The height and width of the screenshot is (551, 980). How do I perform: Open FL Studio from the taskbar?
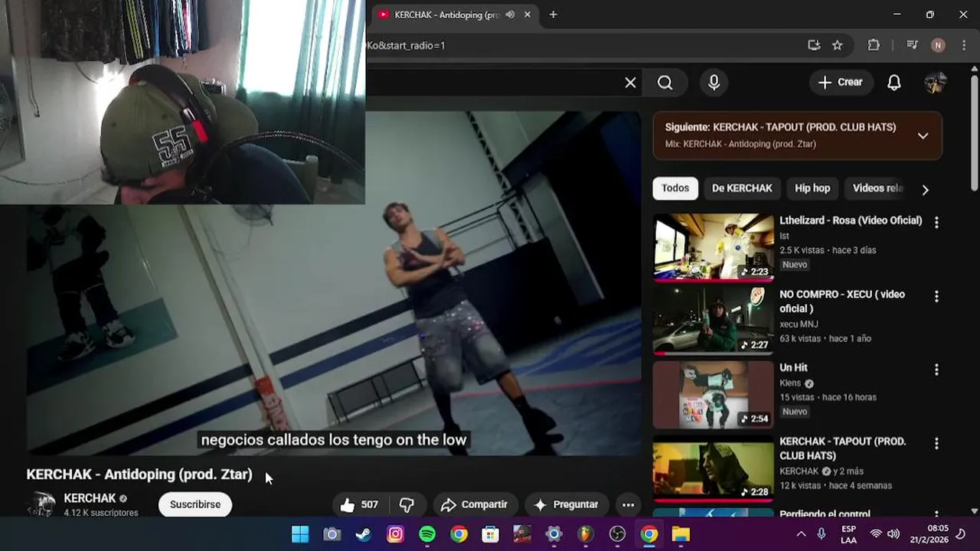click(586, 534)
